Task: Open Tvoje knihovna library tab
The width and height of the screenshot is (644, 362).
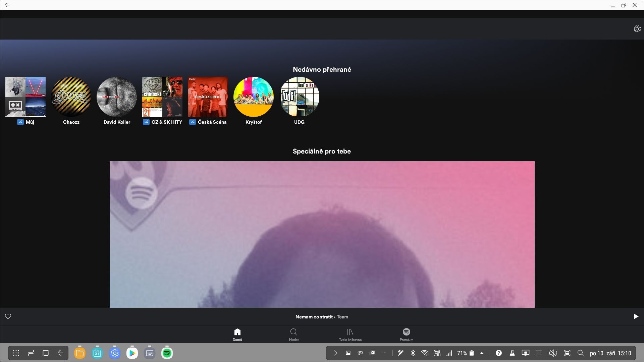Action: point(350,335)
